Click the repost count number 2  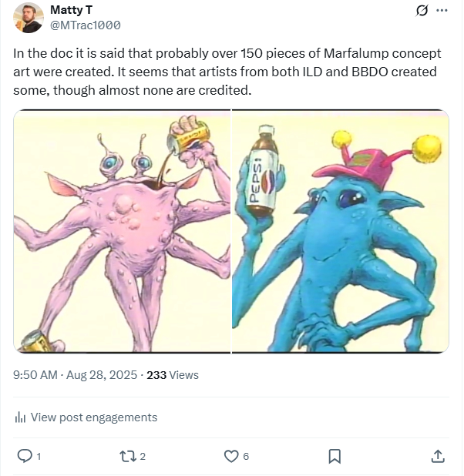143,456
